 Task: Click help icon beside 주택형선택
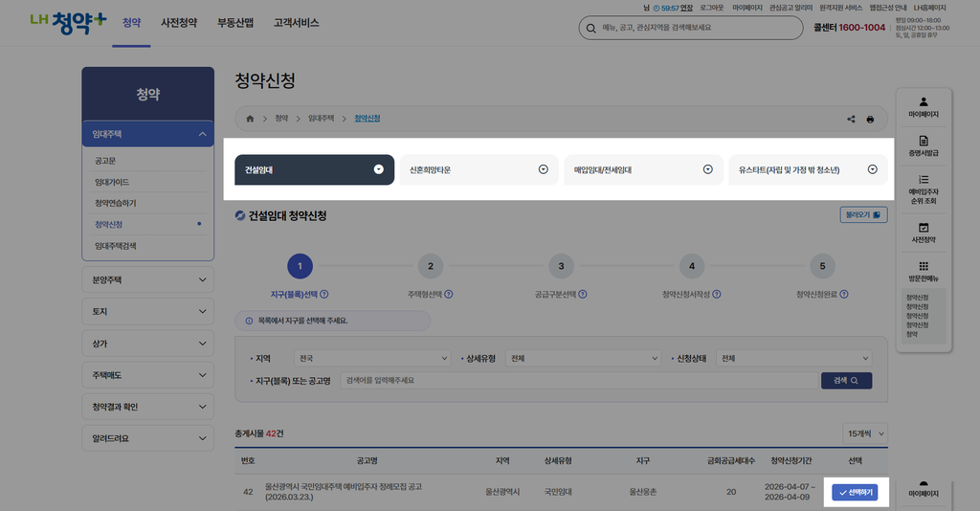pyautogui.click(x=449, y=294)
